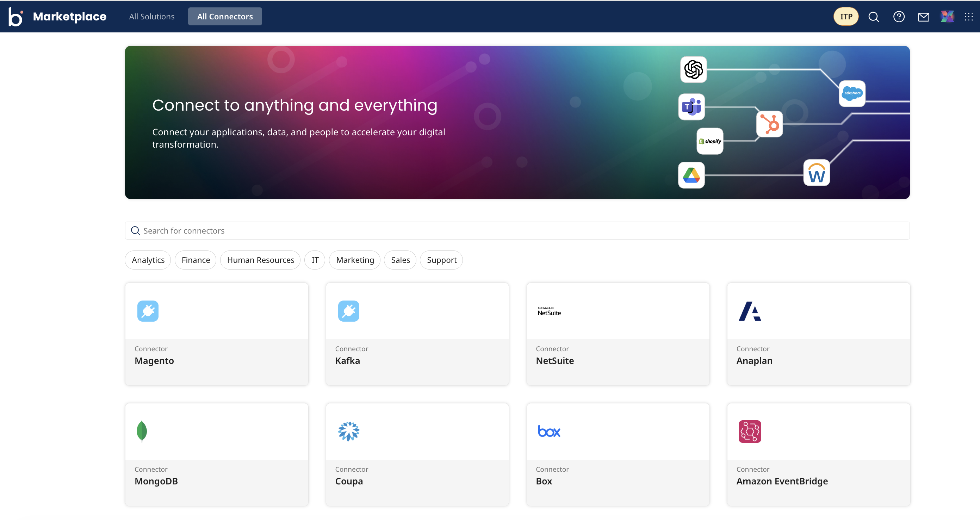Focus the Search for connectors field
Image resolution: width=980 pixels, height=520 pixels.
(517, 230)
